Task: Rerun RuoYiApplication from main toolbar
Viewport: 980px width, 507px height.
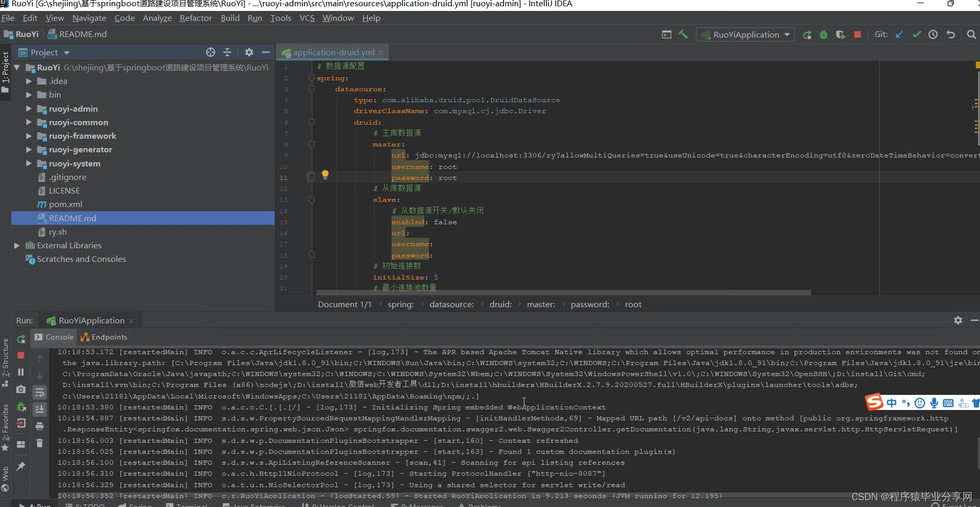Action: (x=807, y=34)
